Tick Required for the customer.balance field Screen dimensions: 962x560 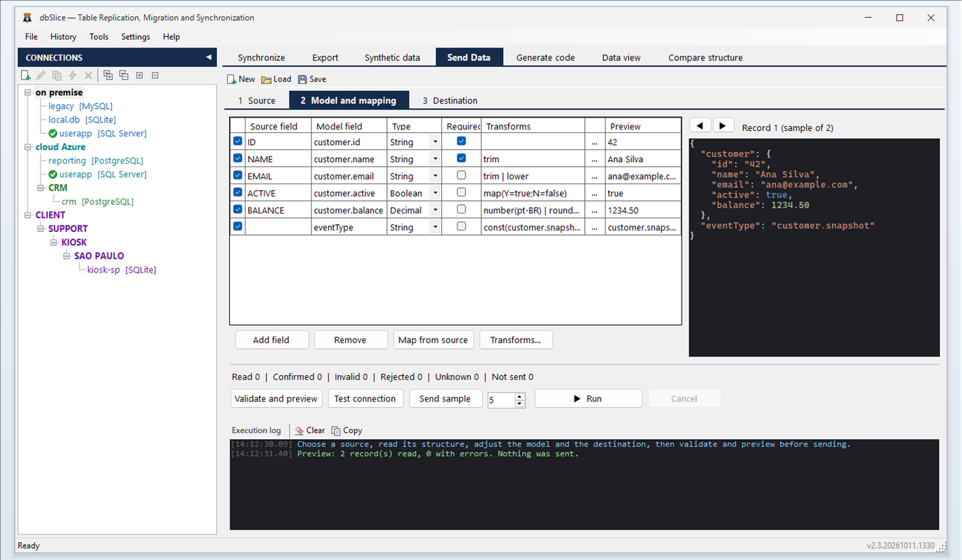pos(461,209)
